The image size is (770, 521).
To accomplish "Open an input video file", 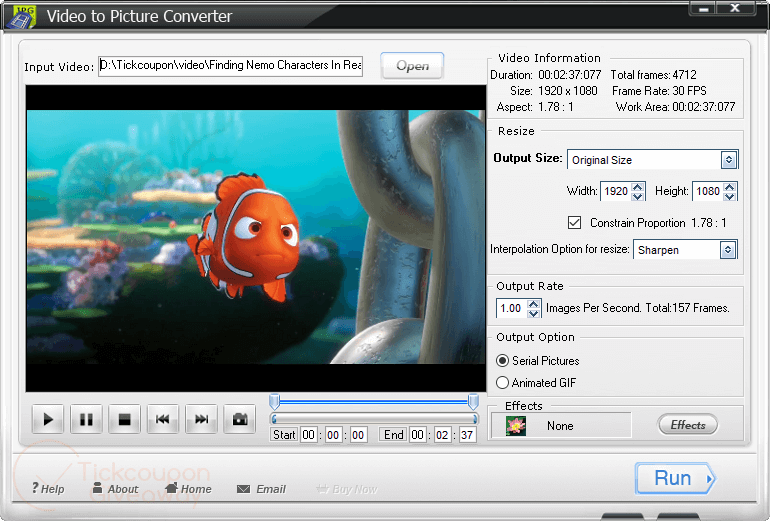I will 412,65.
